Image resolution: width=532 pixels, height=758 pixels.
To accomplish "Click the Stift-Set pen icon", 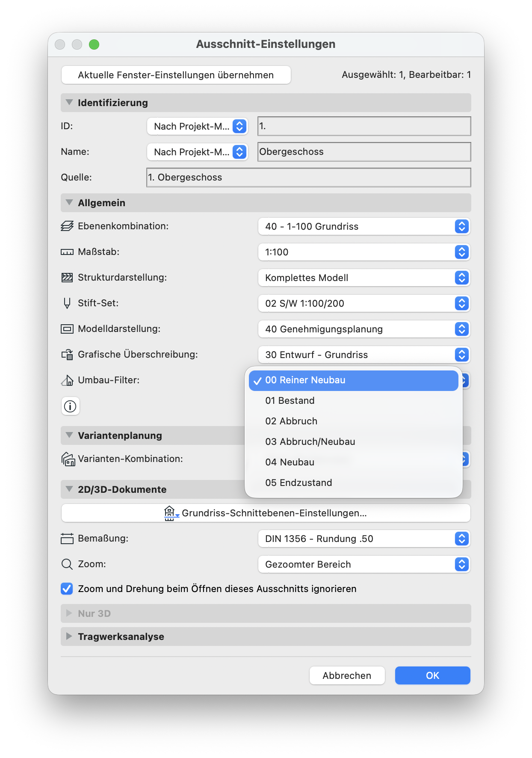I will pyautogui.click(x=67, y=303).
